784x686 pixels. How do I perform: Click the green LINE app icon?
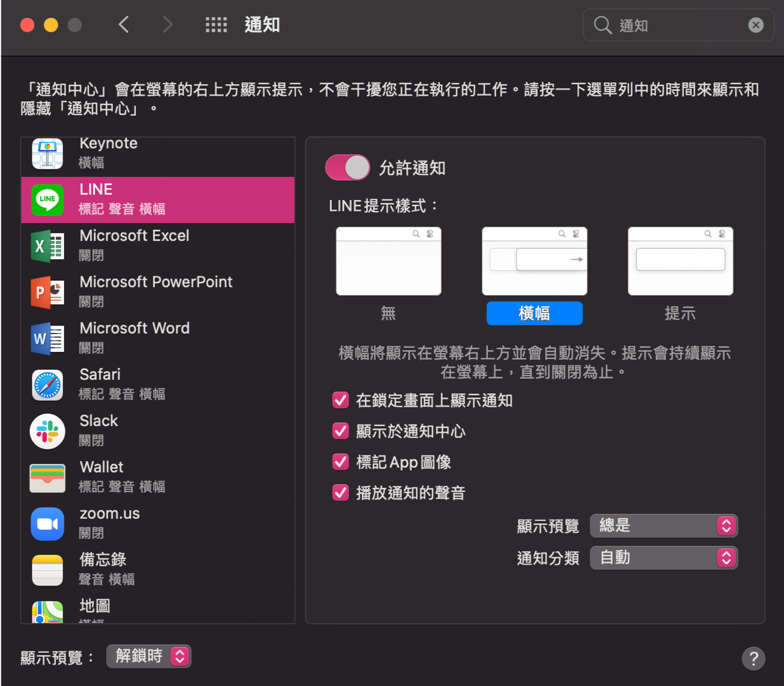click(x=48, y=199)
